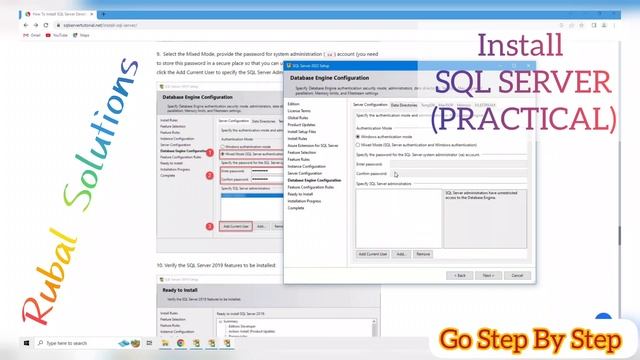Click Edition in the setup steps list
Viewport: 640px width, 360px height.
point(293,104)
